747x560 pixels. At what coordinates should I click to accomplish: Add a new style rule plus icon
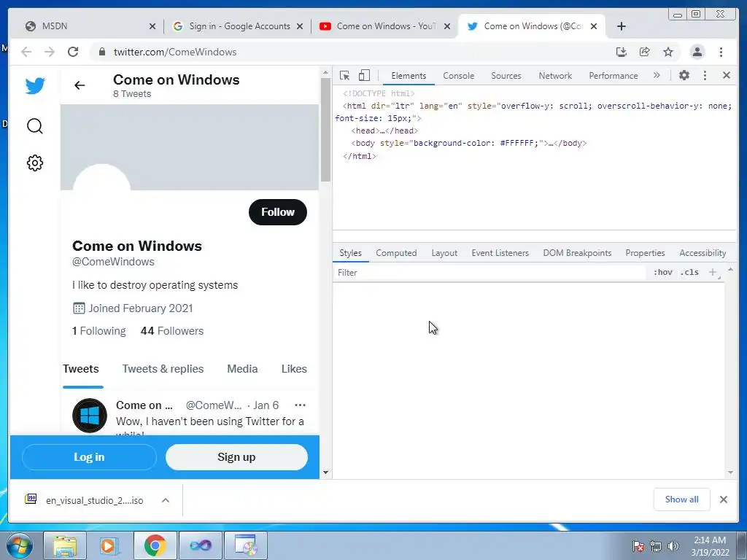coord(713,272)
